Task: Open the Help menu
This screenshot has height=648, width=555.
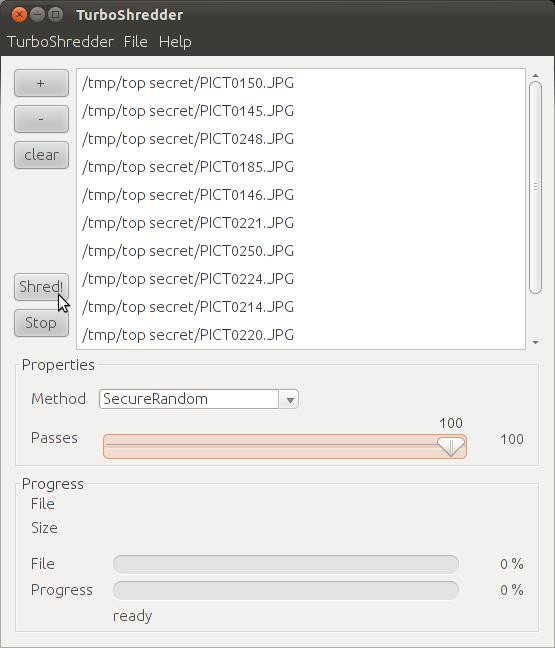Action: pyautogui.click(x=175, y=42)
